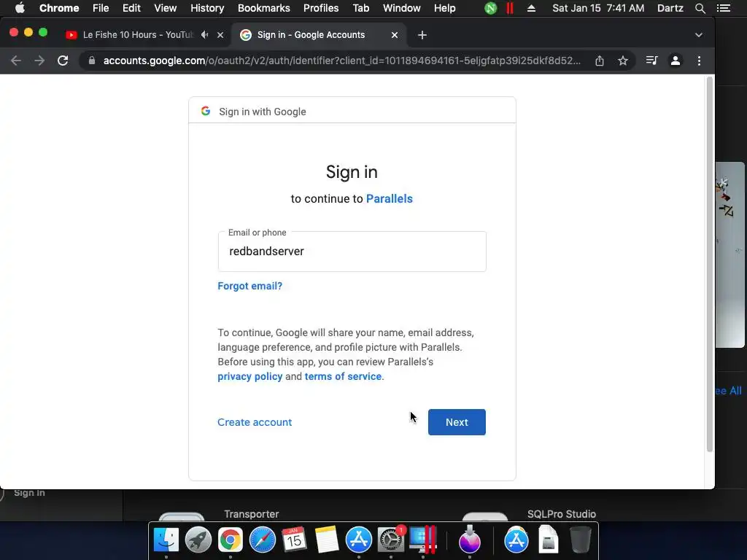
Task: Select the Sign in - Google Accounts tab
Action: [311, 35]
